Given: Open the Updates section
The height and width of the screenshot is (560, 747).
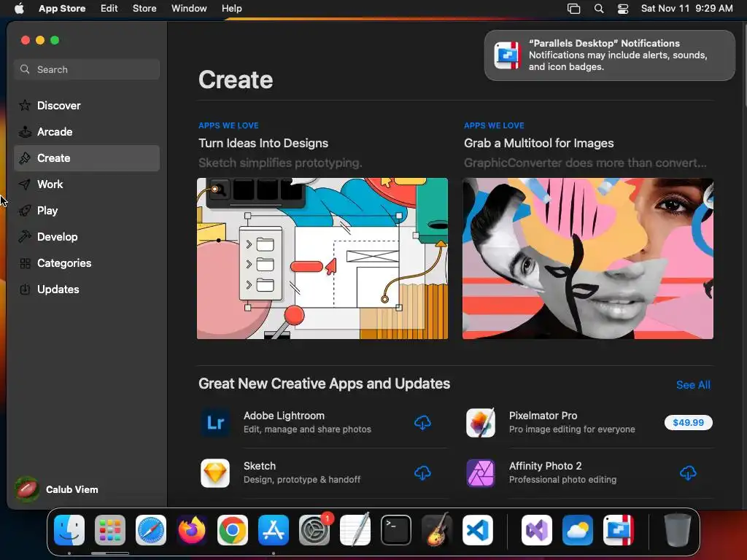Looking at the screenshot, I should tap(87, 289).
